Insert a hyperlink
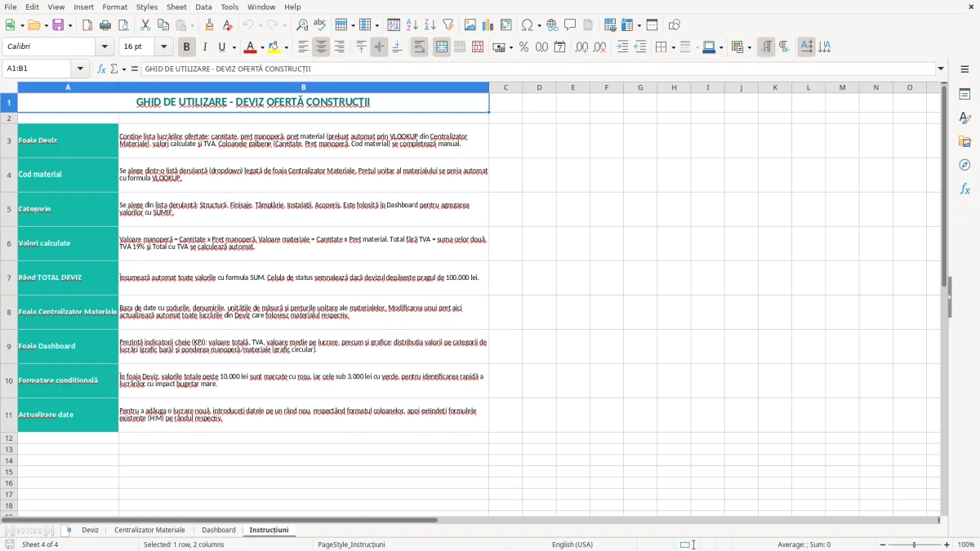This screenshot has width=980, height=551. coord(552,25)
